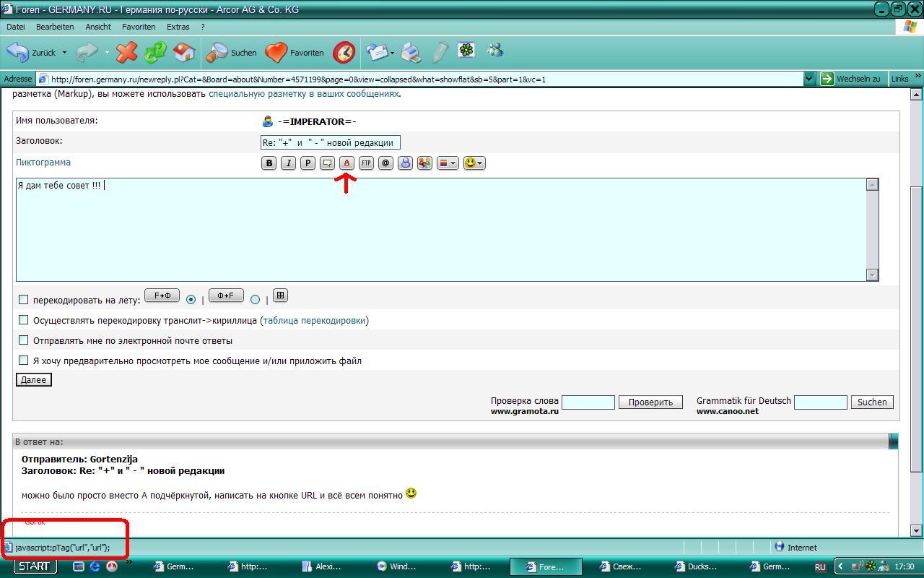Select the radio button after the F→Ф button

[191, 299]
